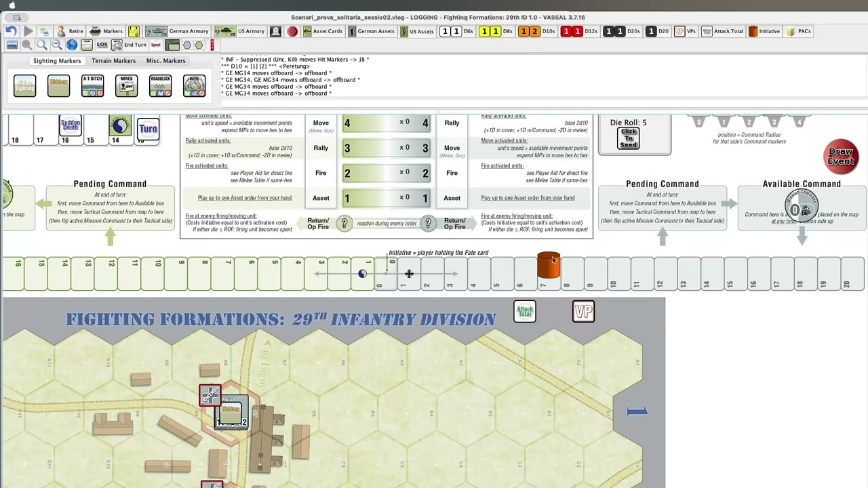
Task: Click the Initiative toolbar button
Action: click(x=764, y=31)
